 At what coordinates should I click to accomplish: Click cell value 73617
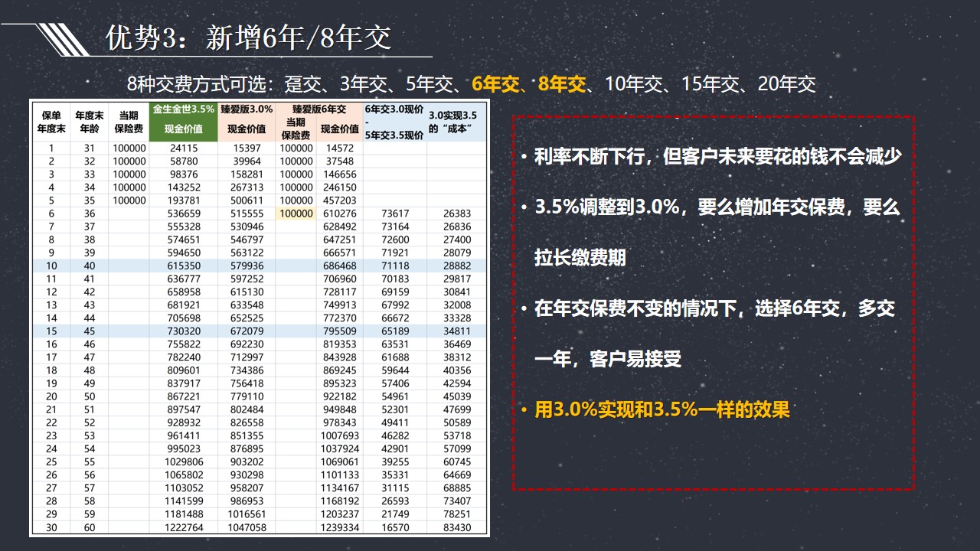395,214
